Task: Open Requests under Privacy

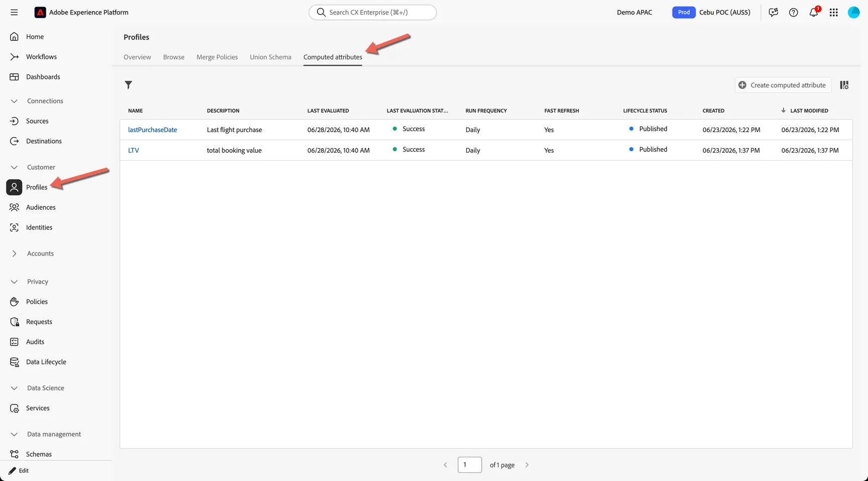Action: point(39,322)
